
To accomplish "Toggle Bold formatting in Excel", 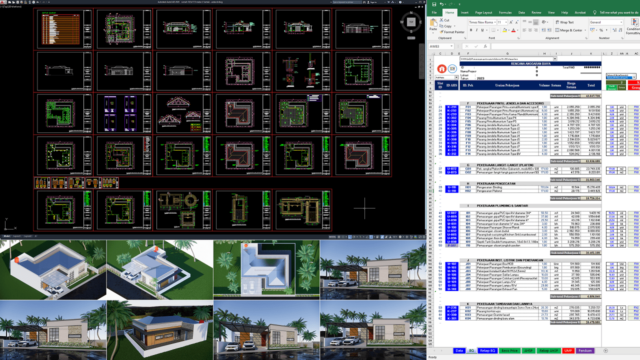I will click(x=471, y=30).
